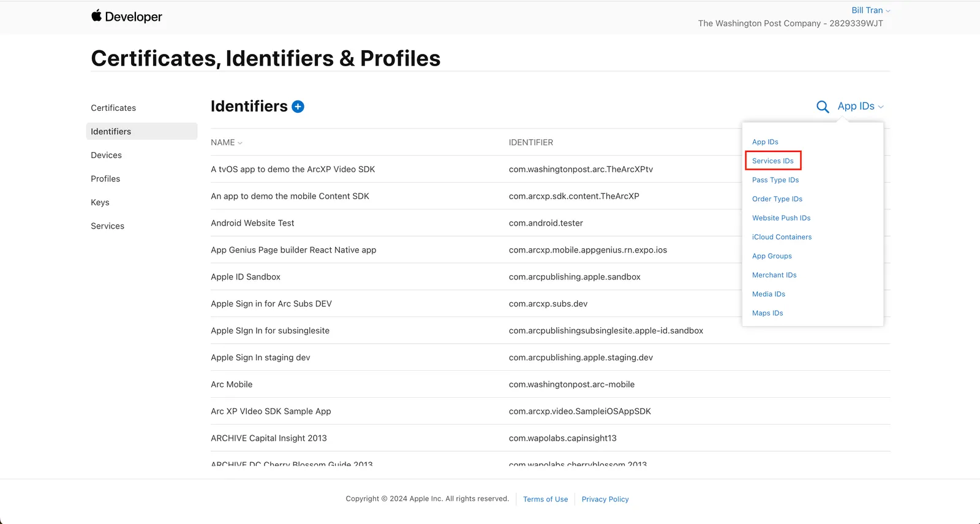The image size is (980, 524).
Task: Choose iCloud Containers from the list
Action: 782,237
